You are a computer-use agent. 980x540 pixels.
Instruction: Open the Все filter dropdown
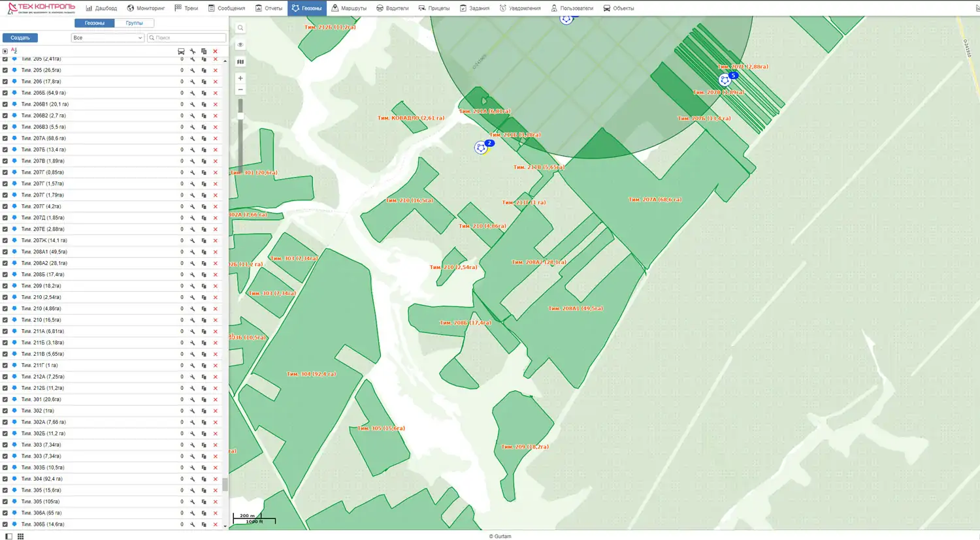coord(107,38)
